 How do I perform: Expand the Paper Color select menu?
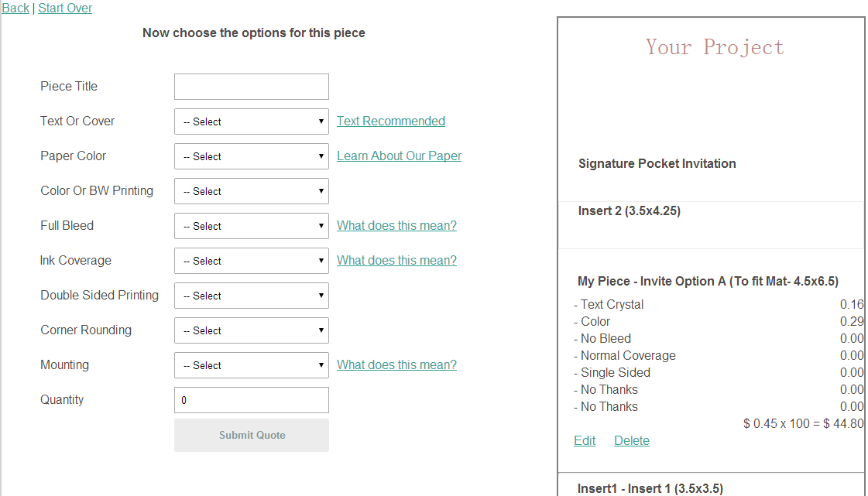(x=251, y=156)
